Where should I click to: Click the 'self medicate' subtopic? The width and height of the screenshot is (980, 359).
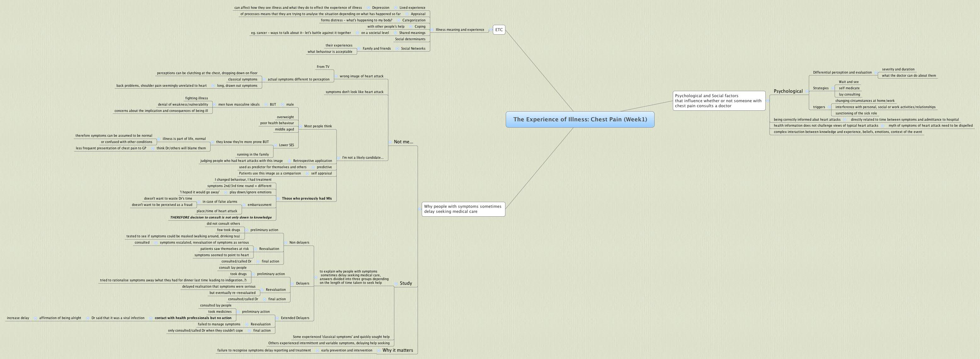[x=849, y=88]
